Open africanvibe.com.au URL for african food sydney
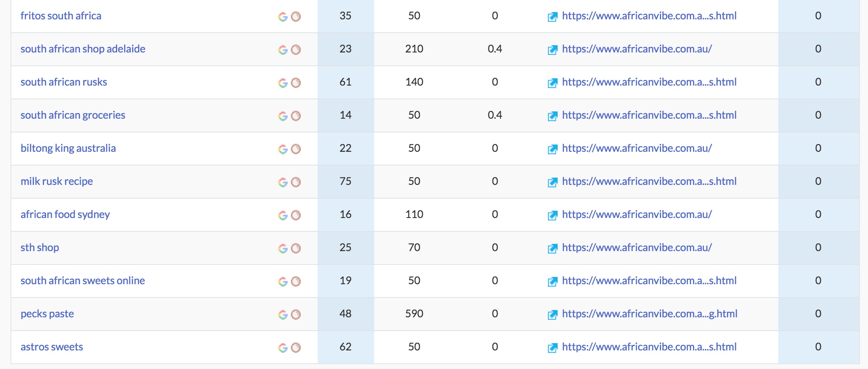This screenshot has width=868, height=369. pyautogui.click(x=637, y=214)
